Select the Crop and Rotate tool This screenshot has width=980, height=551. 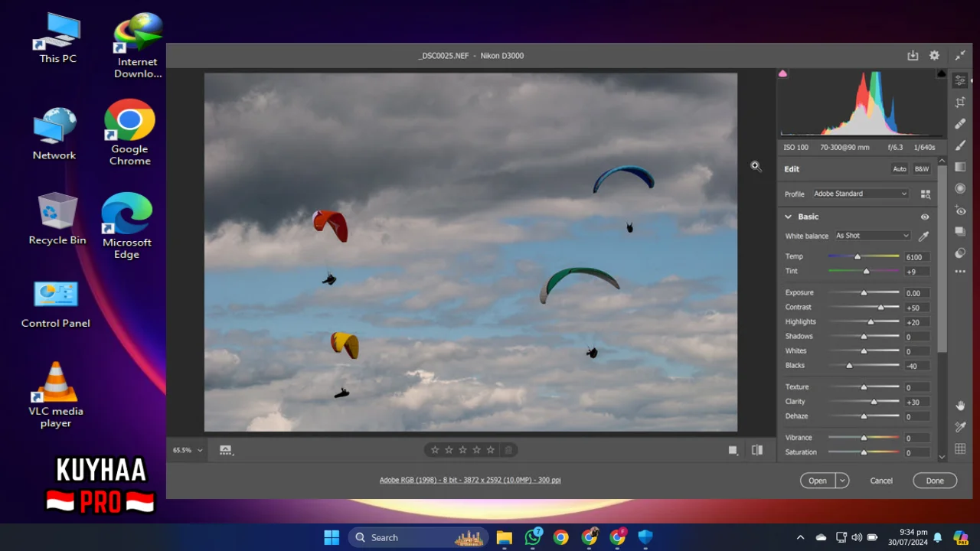pyautogui.click(x=960, y=102)
